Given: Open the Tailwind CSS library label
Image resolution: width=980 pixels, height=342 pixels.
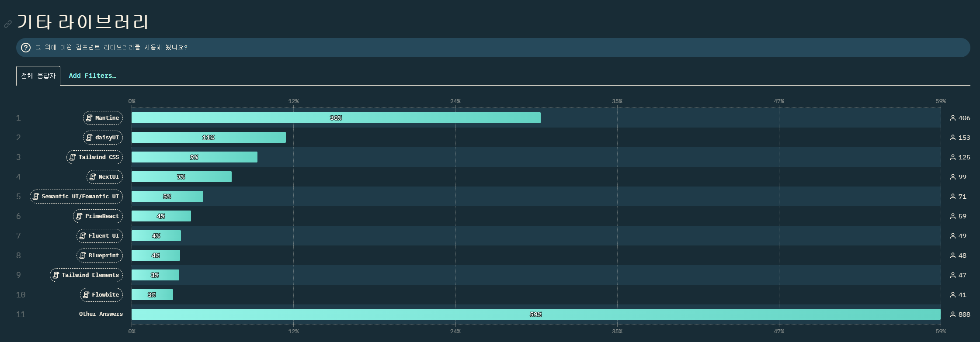Looking at the screenshot, I should (94, 157).
